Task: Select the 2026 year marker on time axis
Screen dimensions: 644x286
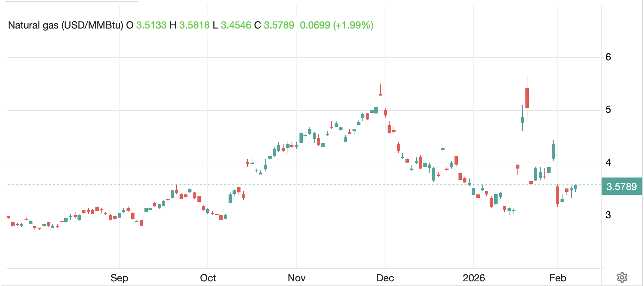Action: click(x=474, y=278)
